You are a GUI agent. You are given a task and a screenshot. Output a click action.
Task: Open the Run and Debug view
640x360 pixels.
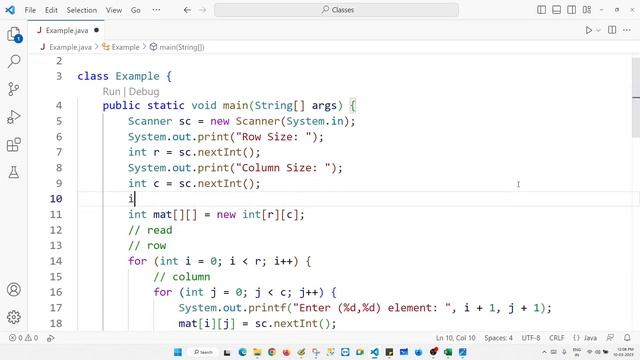click(x=14, y=117)
